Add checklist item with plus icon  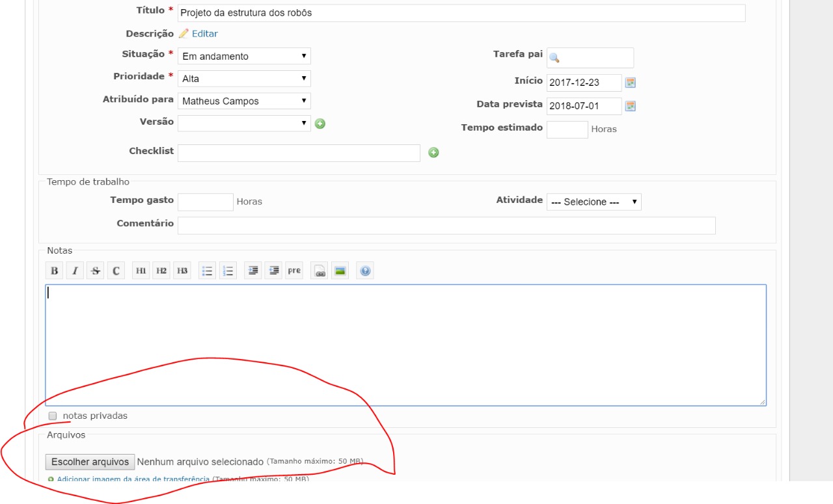pos(433,153)
